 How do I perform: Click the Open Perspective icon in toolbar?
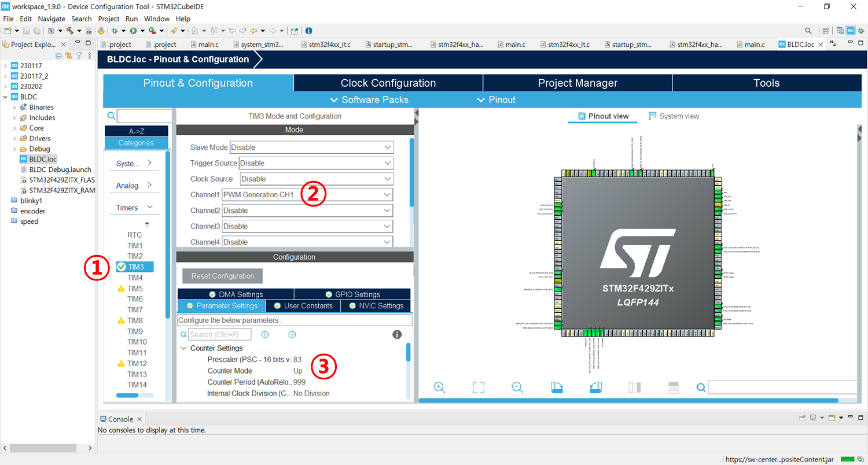pyautogui.click(x=826, y=31)
